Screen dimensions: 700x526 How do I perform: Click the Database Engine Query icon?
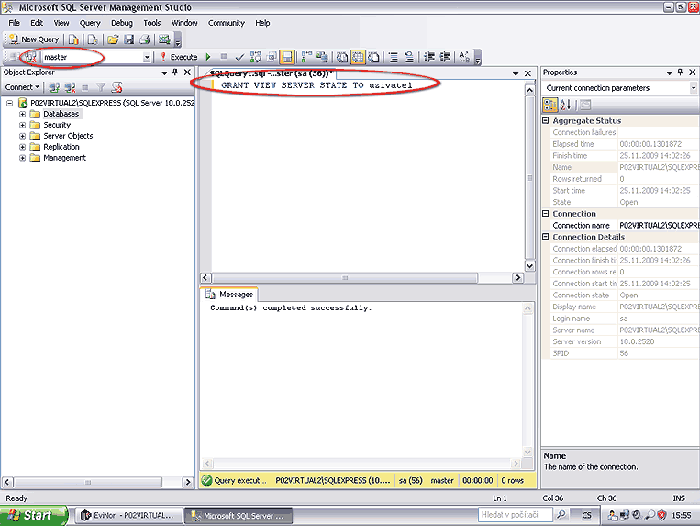point(74,40)
